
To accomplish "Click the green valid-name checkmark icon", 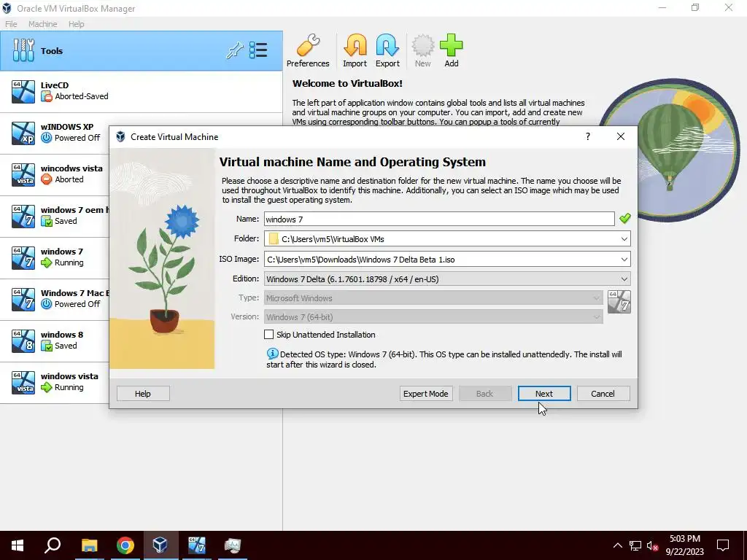I will click(x=625, y=219).
